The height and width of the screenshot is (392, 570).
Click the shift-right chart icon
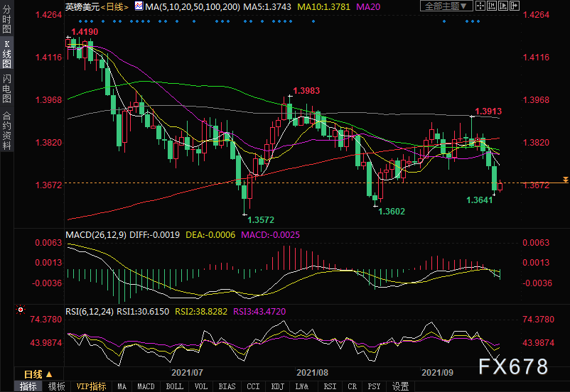pos(514,6)
